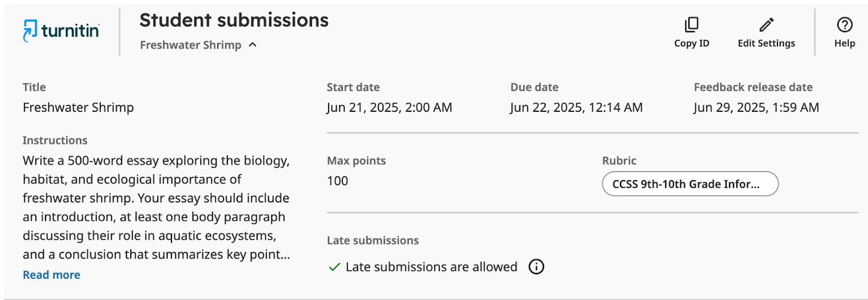
Task: Select the Jun 22, 2025 due date value
Action: [x=576, y=107]
